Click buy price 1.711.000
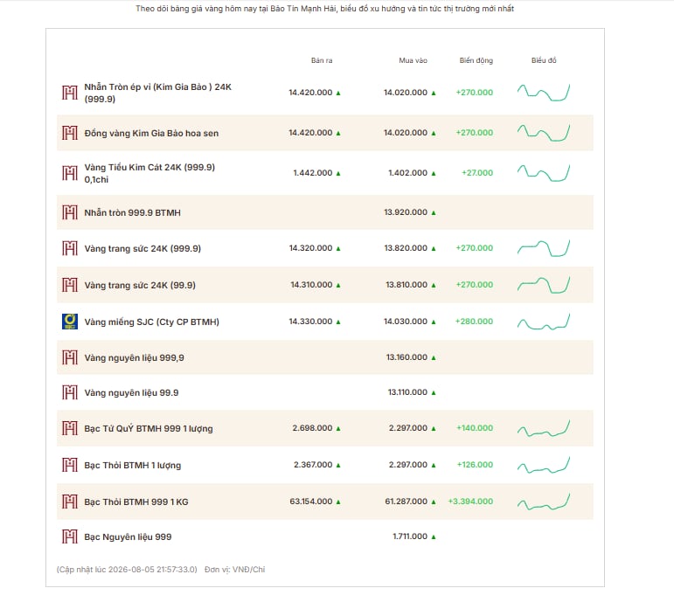 coord(410,536)
